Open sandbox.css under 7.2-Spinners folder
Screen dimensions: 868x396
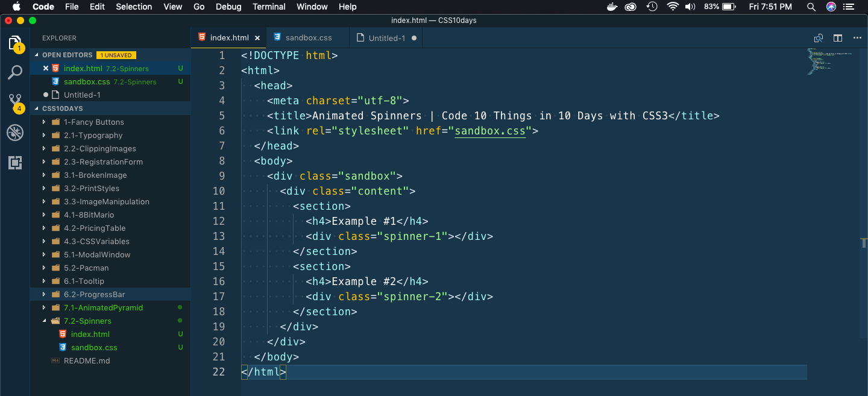[x=110, y=347]
